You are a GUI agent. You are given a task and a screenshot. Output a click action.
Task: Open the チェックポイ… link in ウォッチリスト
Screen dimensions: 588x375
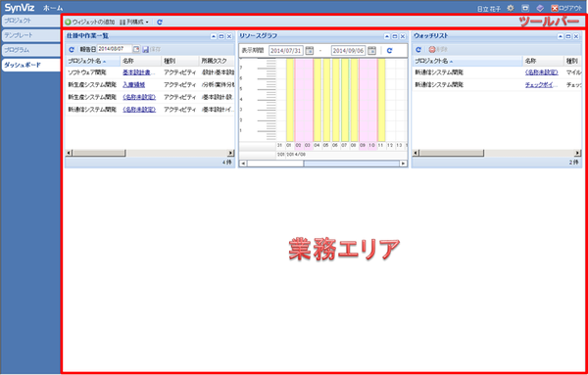pos(542,85)
